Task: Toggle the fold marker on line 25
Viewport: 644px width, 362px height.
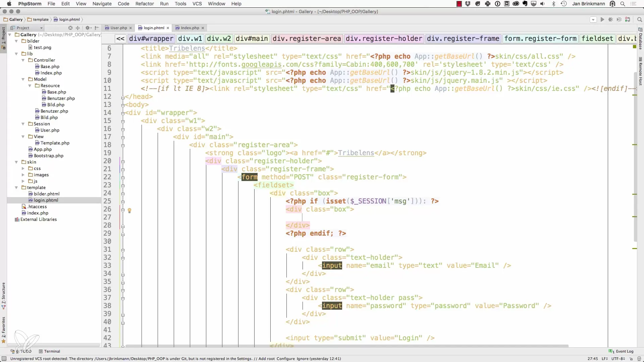Action: point(123,202)
